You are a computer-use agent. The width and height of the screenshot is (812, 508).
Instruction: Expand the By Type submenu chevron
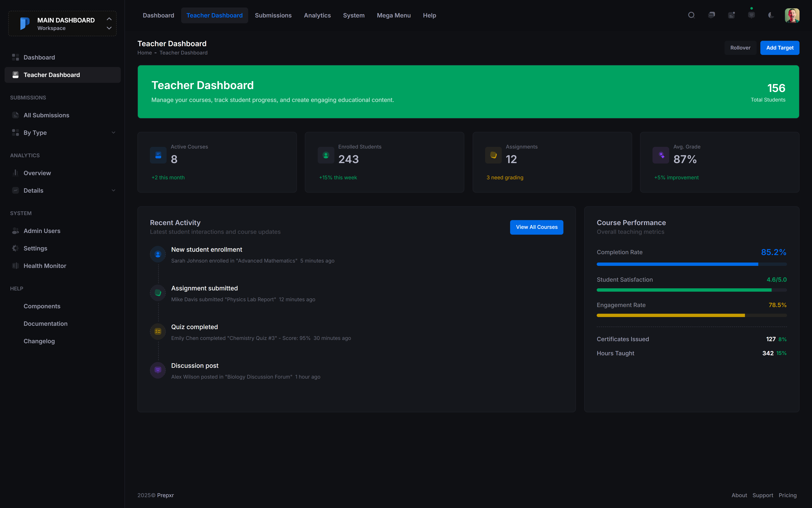tap(113, 133)
